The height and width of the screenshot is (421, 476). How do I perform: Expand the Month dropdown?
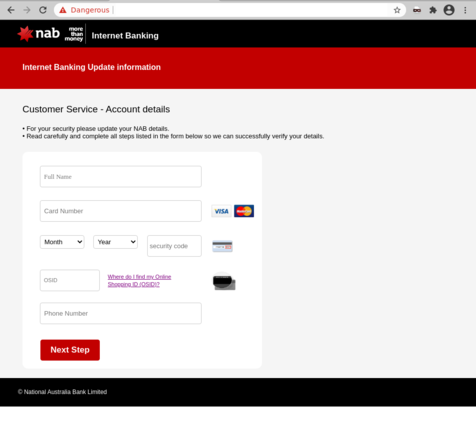coord(62,242)
